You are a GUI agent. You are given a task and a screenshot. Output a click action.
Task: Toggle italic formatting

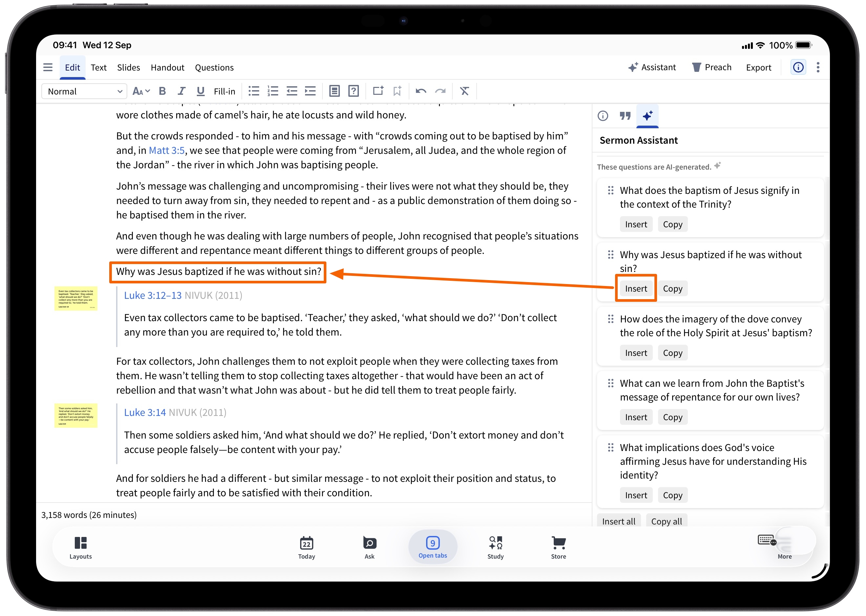pyautogui.click(x=181, y=91)
